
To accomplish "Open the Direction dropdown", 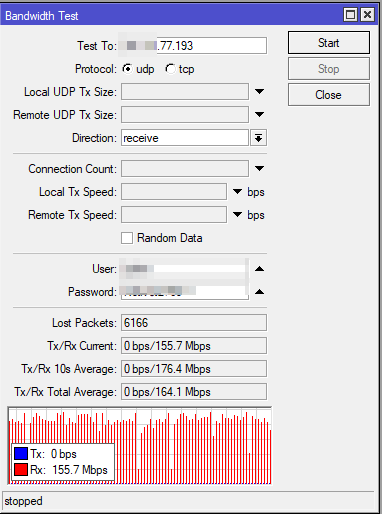I will point(259,138).
